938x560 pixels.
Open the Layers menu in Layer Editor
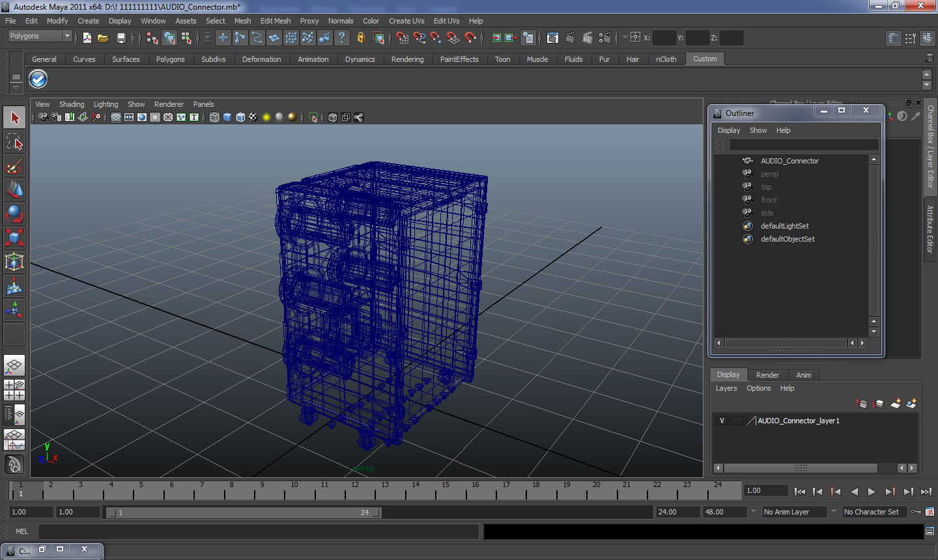tap(726, 388)
